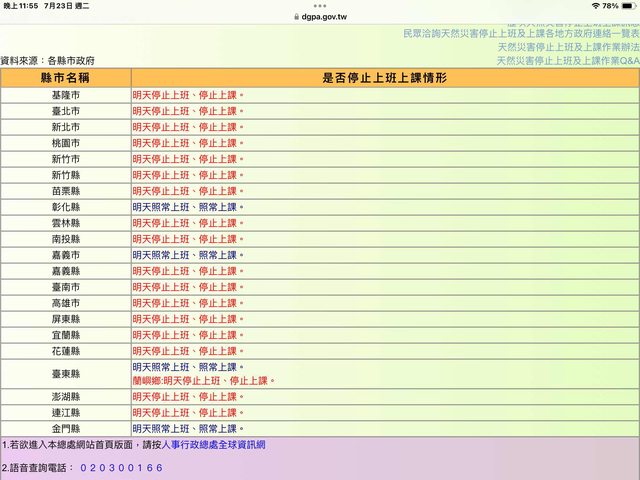
Task: Open 天然災害停止上班及上課作業Q&A link
Action: [568, 61]
